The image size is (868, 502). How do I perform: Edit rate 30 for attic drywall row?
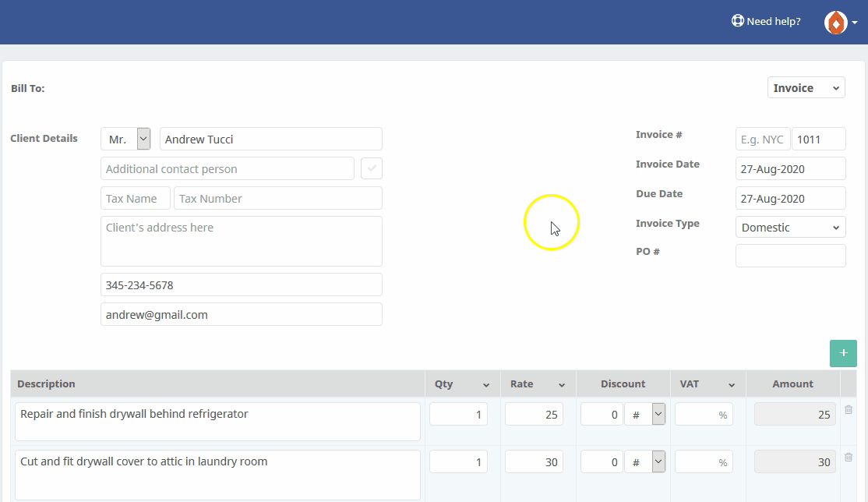click(535, 462)
